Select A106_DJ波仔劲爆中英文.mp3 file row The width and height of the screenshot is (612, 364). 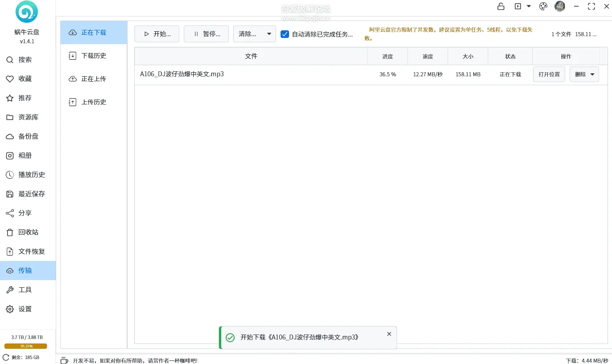pyautogui.click(x=371, y=74)
